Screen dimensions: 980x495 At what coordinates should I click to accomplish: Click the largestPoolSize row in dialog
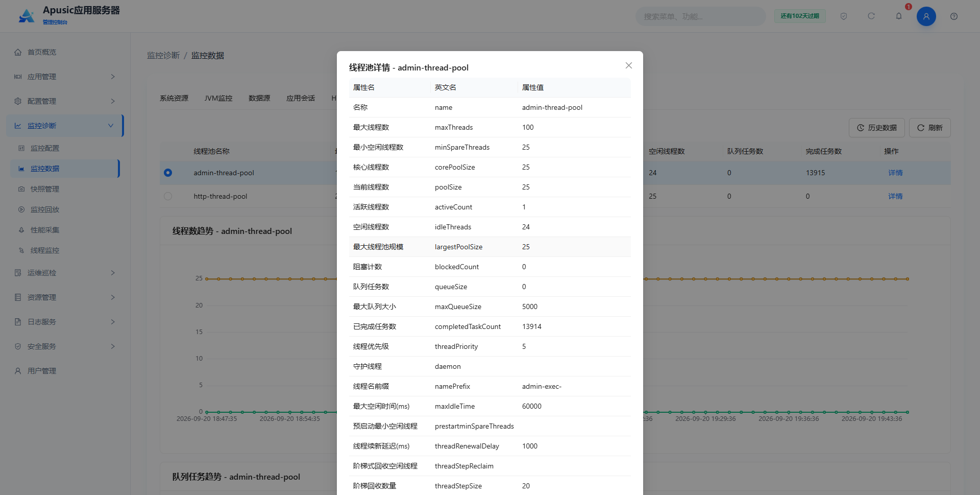coord(490,247)
